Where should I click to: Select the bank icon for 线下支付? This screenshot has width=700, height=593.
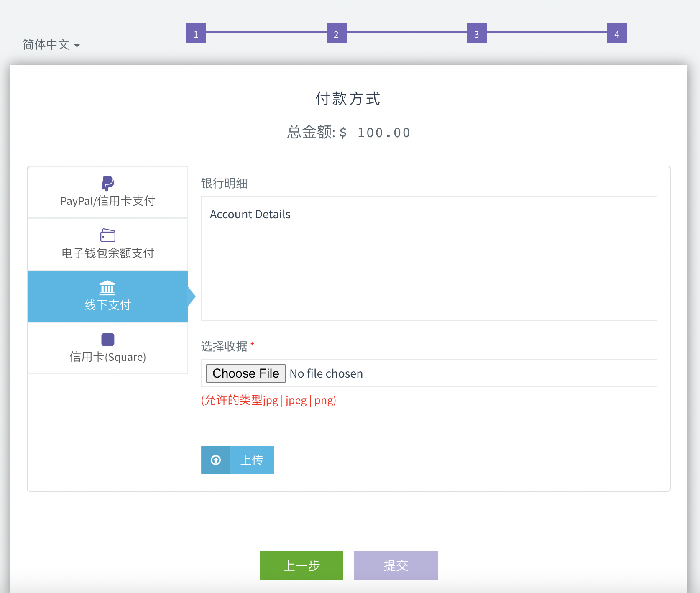(x=107, y=288)
